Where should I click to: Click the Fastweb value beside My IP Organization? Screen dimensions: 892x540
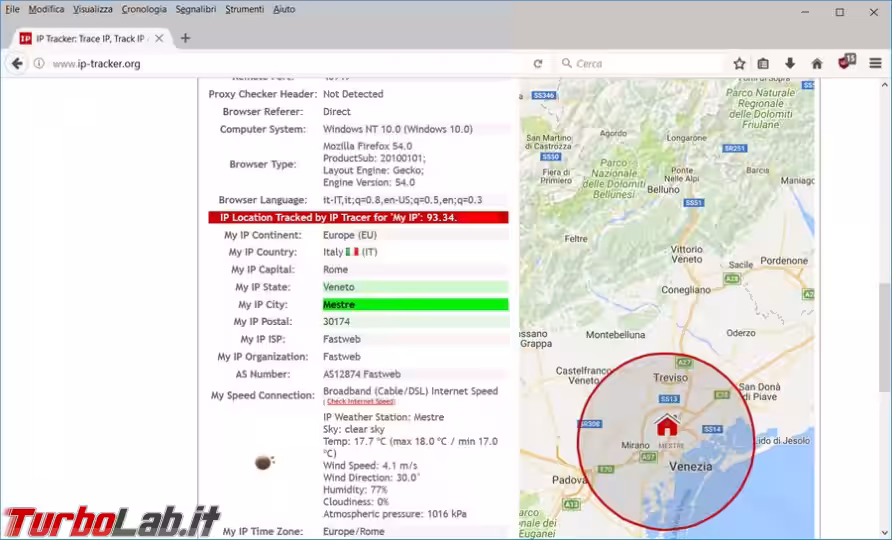tap(342, 357)
